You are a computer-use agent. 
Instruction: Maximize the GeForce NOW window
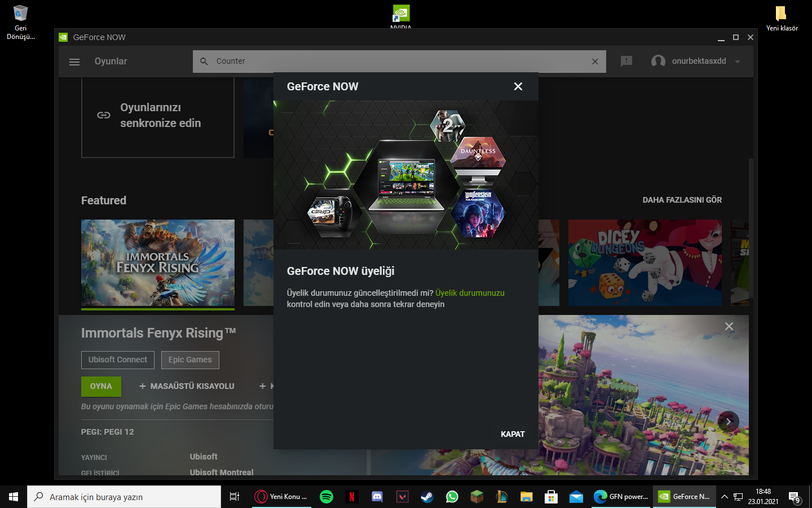[x=736, y=37]
